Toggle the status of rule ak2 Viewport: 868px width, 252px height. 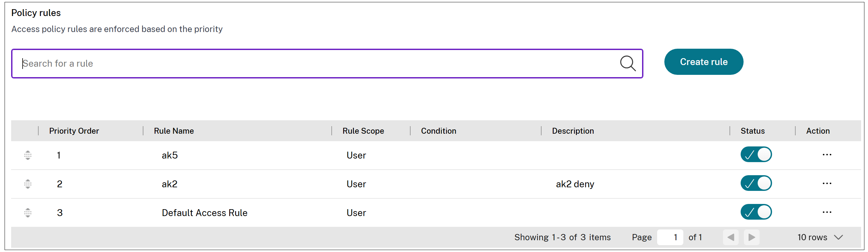756,183
